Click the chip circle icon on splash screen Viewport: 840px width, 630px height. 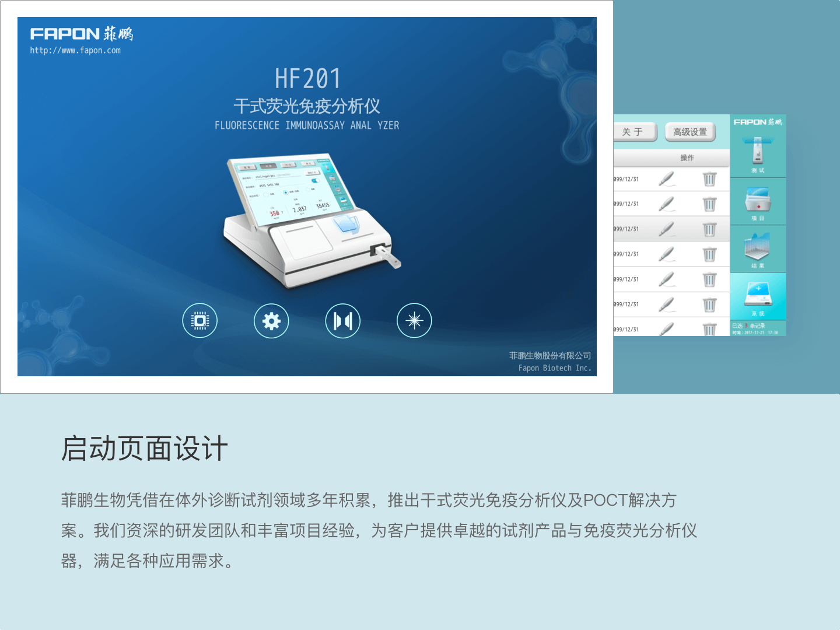pyautogui.click(x=199, y=320)
